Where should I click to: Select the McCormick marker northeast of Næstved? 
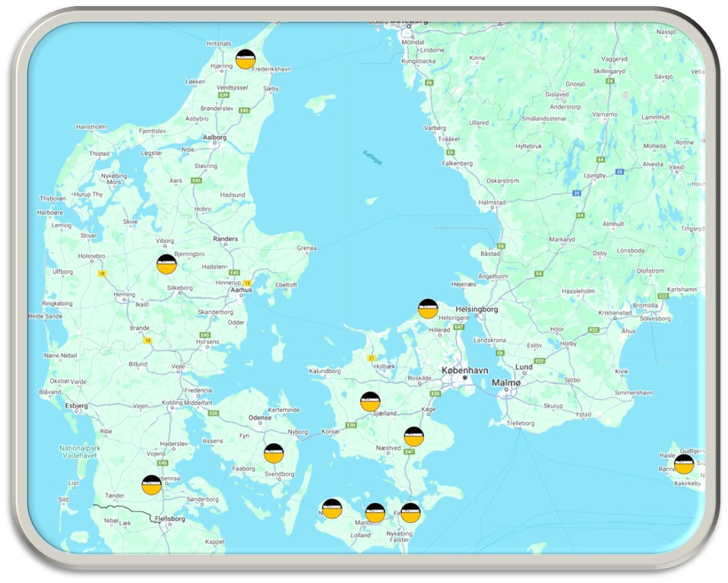[413, 436]
